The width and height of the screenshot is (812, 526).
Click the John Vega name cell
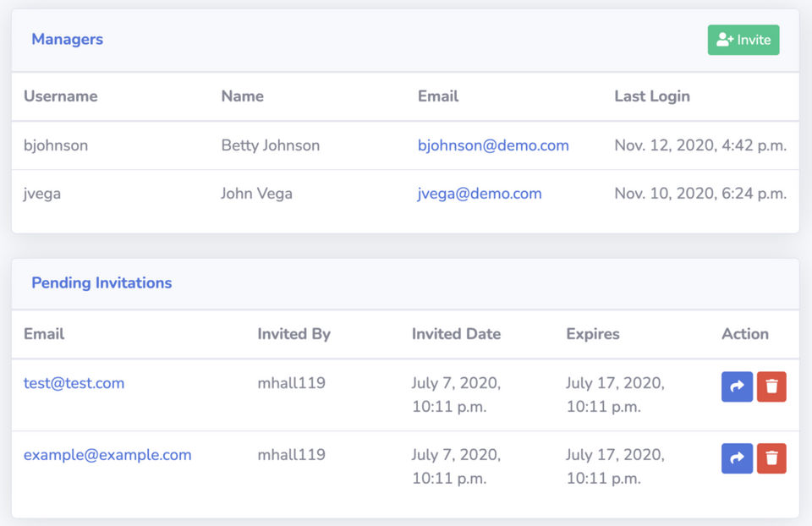[256, 194]
